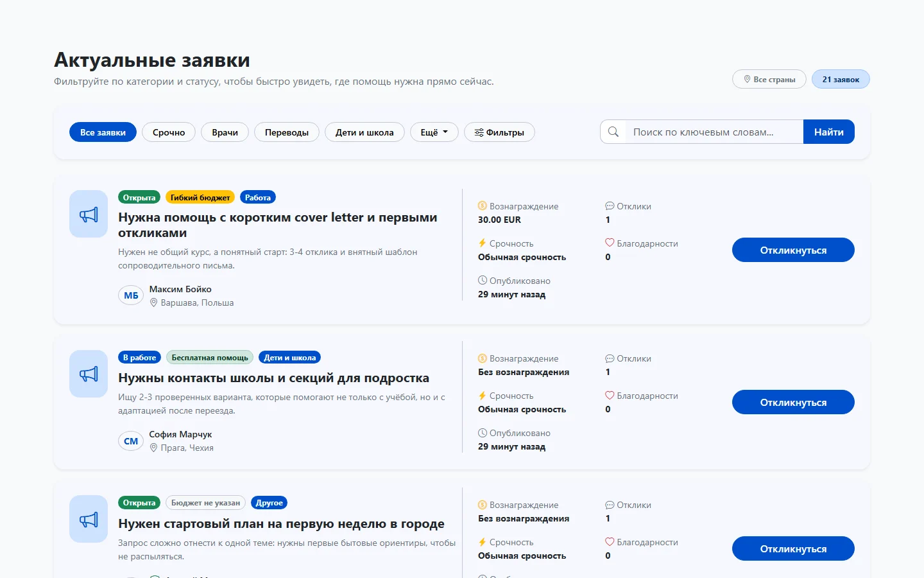Click author name София Марчук
Image resolution: width=924 pixels, height=578 pixels.
(x=180, y=434)
